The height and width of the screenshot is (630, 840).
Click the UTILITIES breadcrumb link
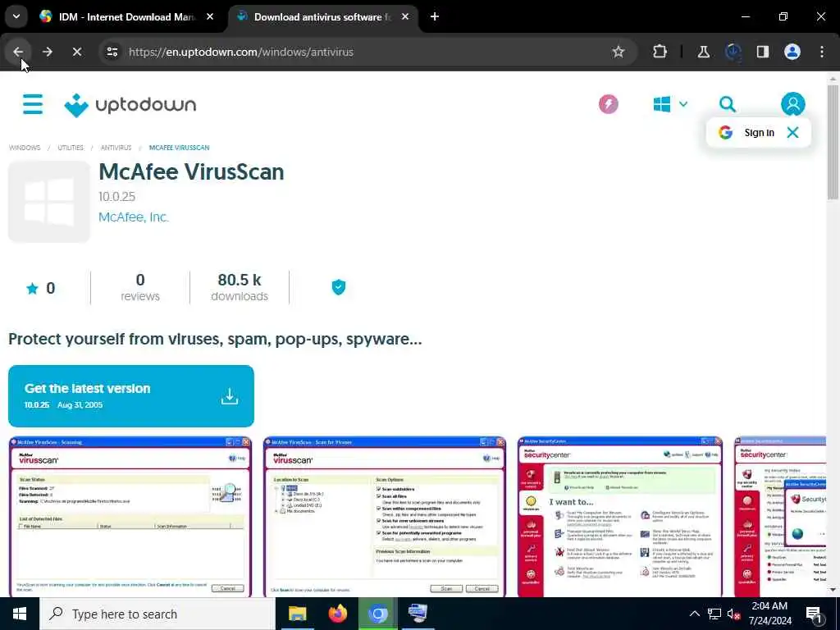tap(71, 148)
